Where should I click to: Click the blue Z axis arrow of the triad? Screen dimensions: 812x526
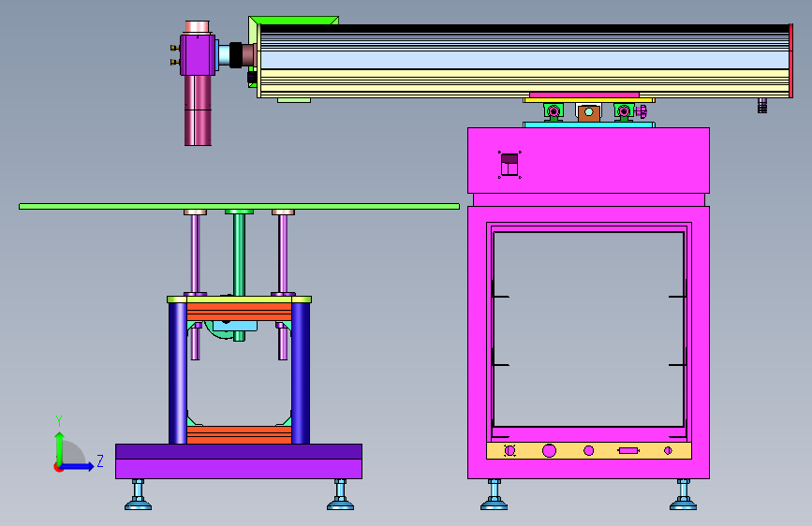click(x=78, y=466)
